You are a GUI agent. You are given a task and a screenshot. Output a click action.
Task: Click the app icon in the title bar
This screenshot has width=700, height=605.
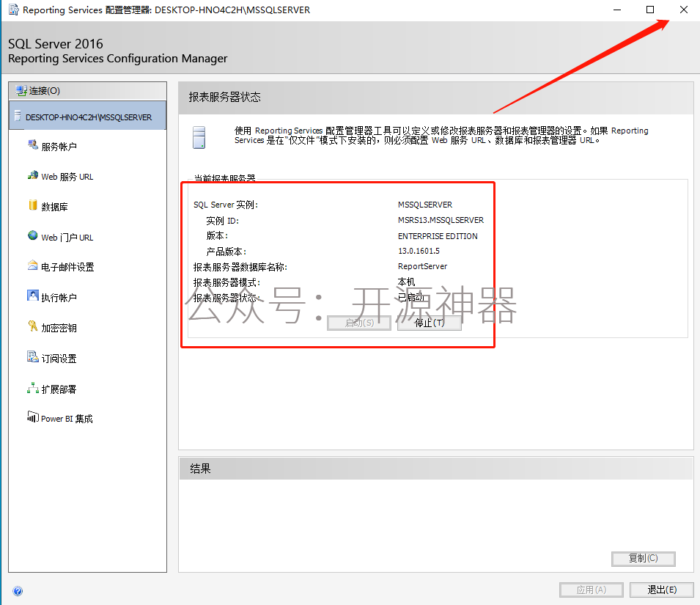pos(14,10)
